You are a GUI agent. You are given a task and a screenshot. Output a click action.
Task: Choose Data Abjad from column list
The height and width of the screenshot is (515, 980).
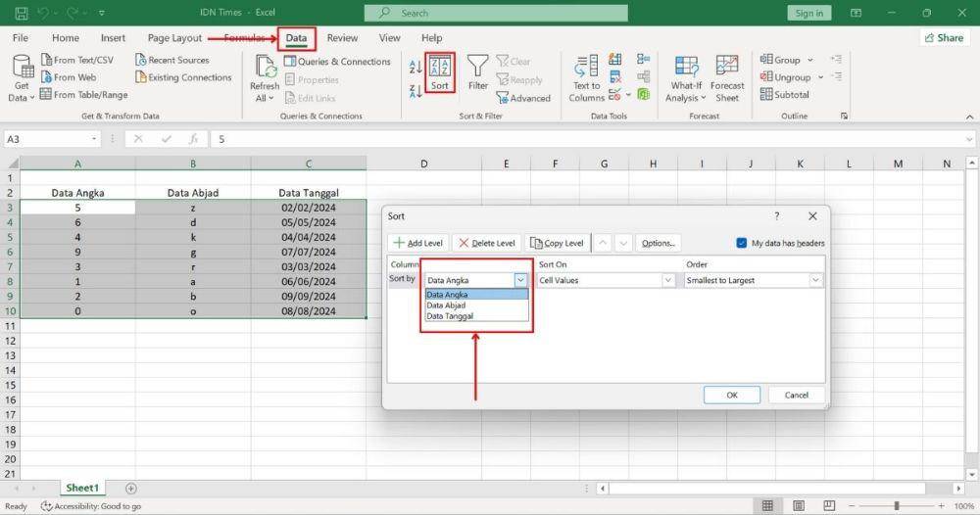[x=476, y=305]
